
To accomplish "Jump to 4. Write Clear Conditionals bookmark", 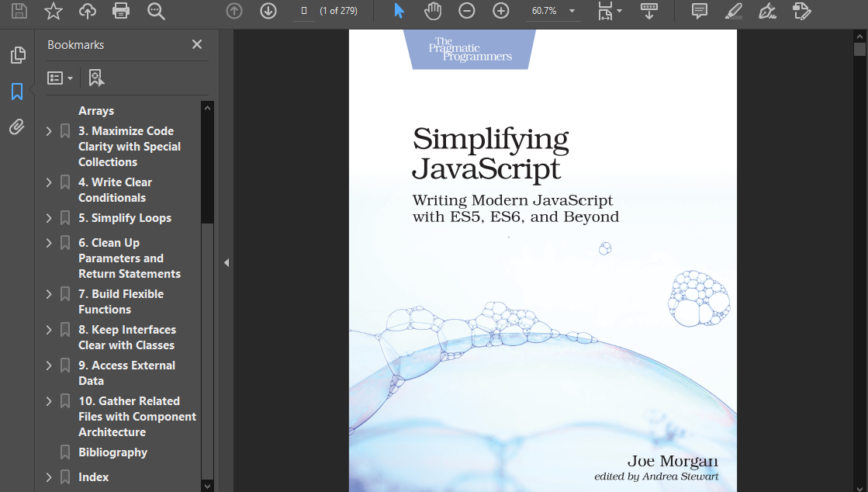I will (x=115, y=190).
